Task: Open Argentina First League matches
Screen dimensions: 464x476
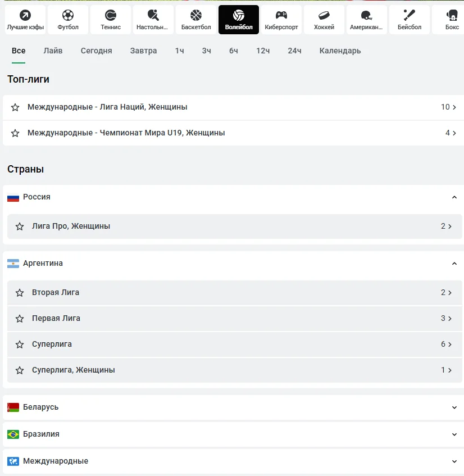Action: pyautogui.click(x=56, y=319)
